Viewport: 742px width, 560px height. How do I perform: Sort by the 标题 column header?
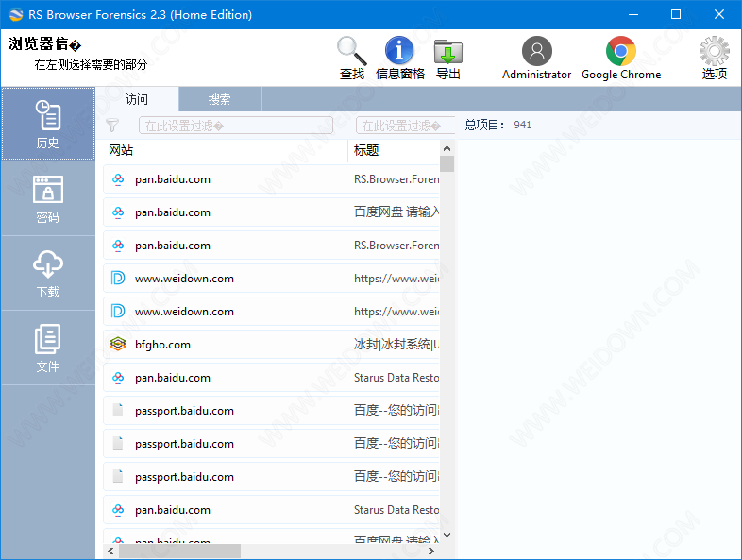coord(395,150)
